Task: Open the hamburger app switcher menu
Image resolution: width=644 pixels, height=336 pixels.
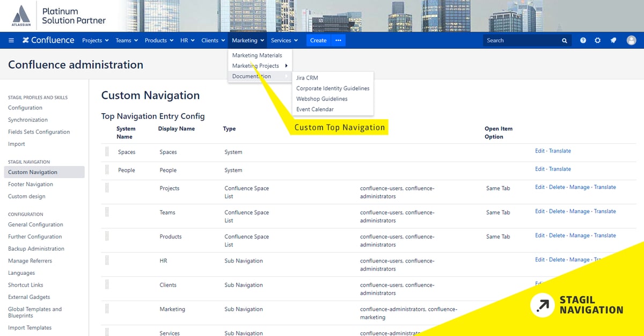Action: tap(11, 40)
